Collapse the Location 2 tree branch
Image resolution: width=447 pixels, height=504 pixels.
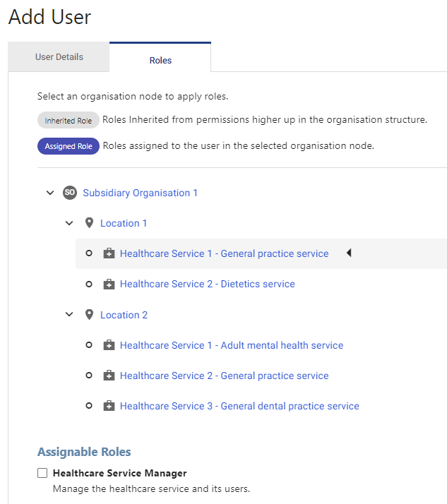tap(69, 314)
